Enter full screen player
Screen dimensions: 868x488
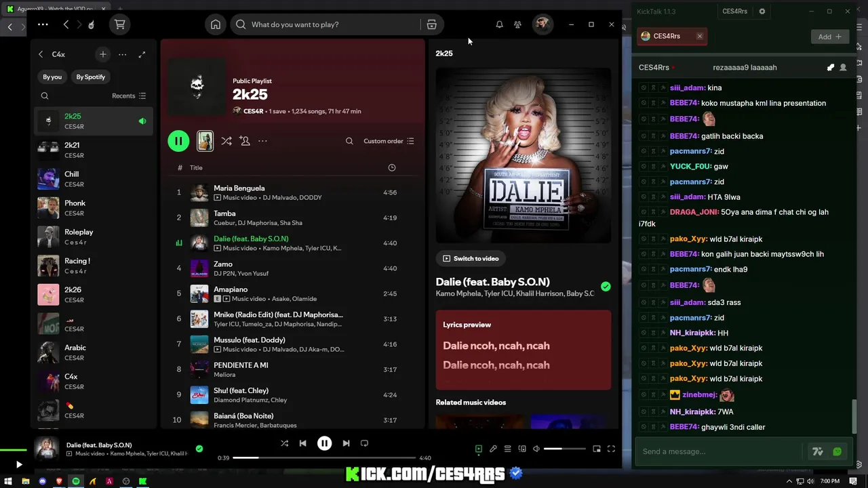point(611,449)
